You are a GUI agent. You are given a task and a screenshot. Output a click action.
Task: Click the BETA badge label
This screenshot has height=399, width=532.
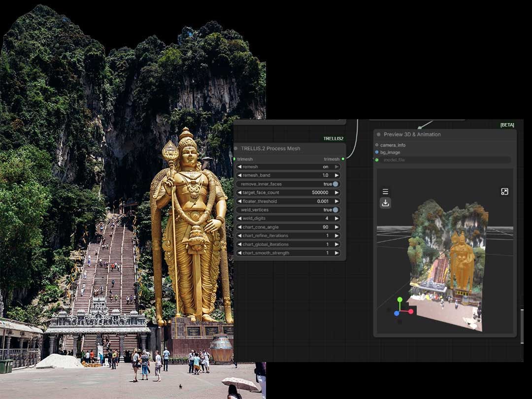pyautogui.click(x=507, y=125)
